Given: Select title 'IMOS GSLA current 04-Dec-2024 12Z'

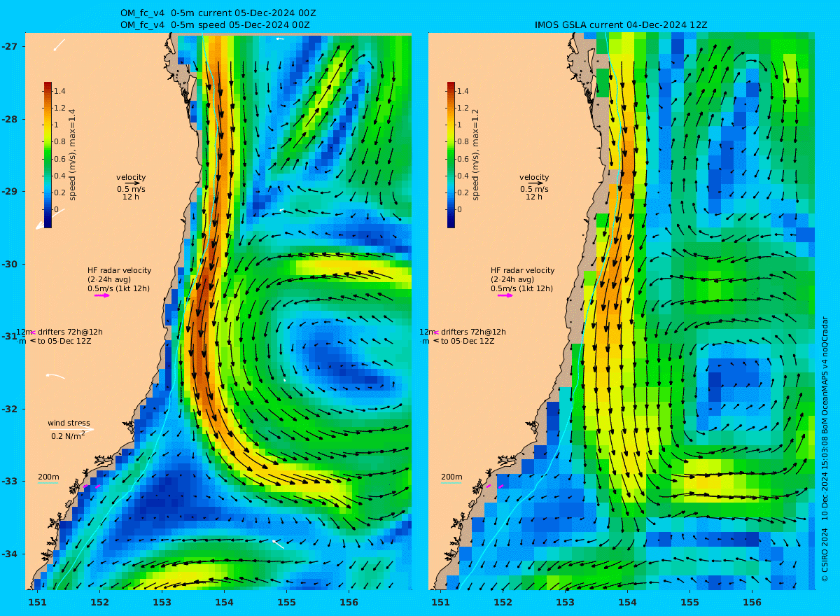Looking at the screenshot, I should (621, 24).
